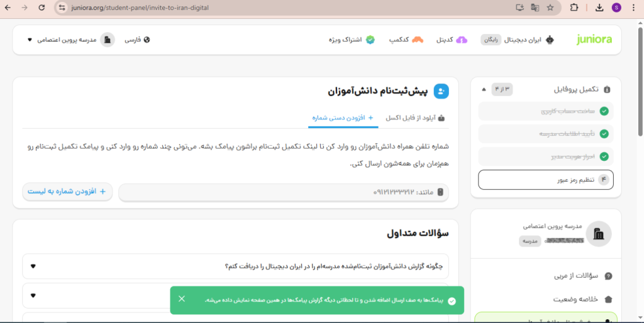Click the juniora logo

click(x=594, y=40)
